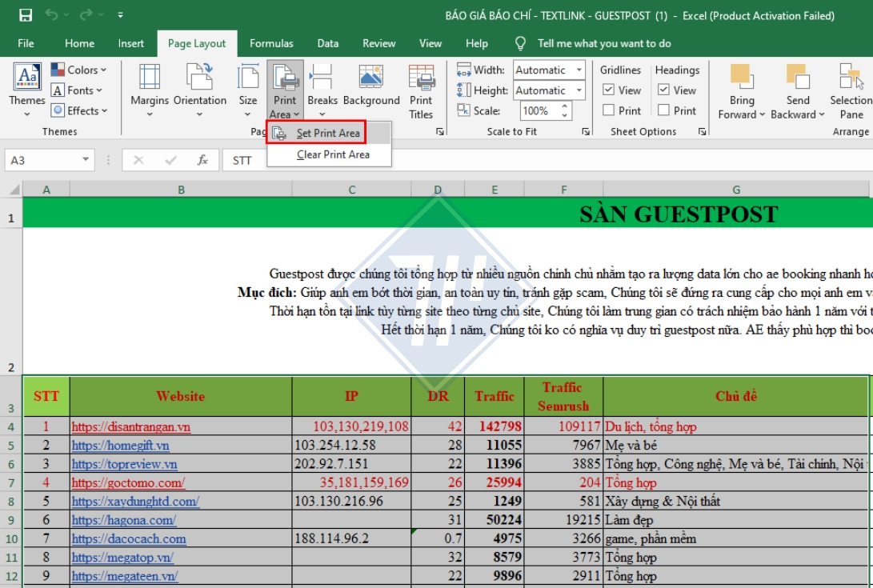
Task: Open the View ribbon tab
Action: pyautogui.click(x=430, y=43)
